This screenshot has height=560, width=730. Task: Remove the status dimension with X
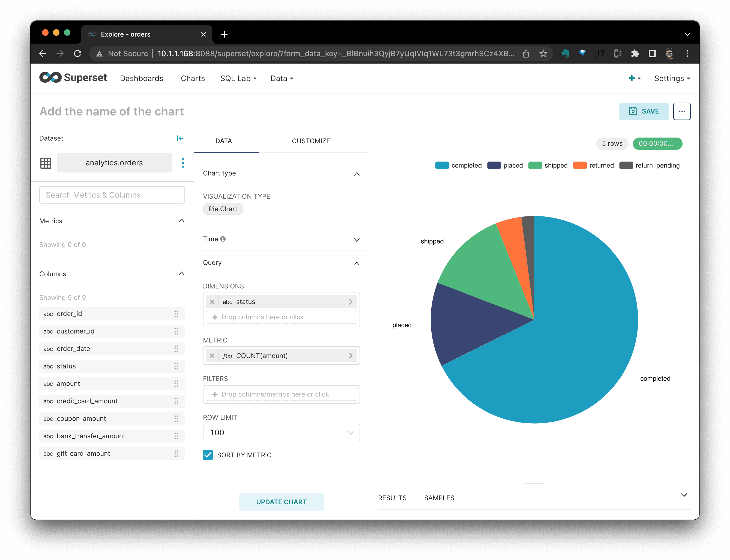pyautogui.click(x=212, y=302)
